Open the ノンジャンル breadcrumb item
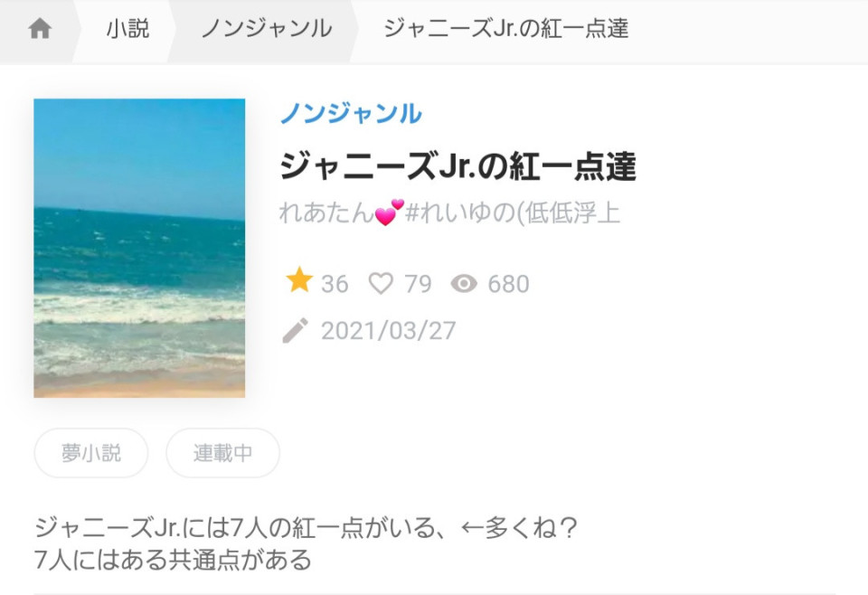Screen dimensions: 868x595 [267, 28]
